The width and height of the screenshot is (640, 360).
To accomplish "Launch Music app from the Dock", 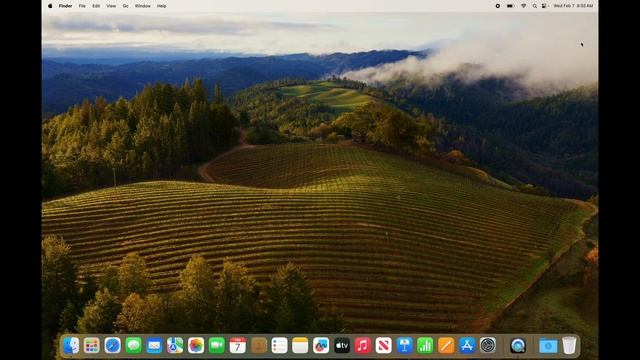I will click(x=363, y=346).
